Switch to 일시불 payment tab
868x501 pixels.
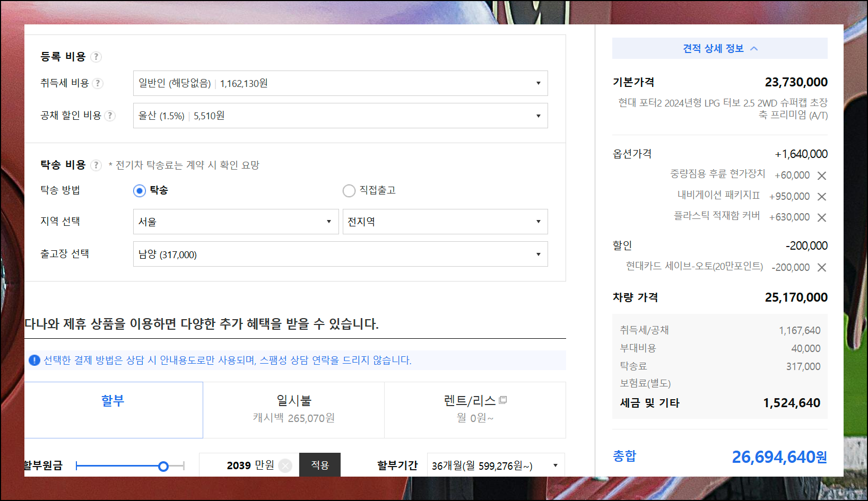294,410
